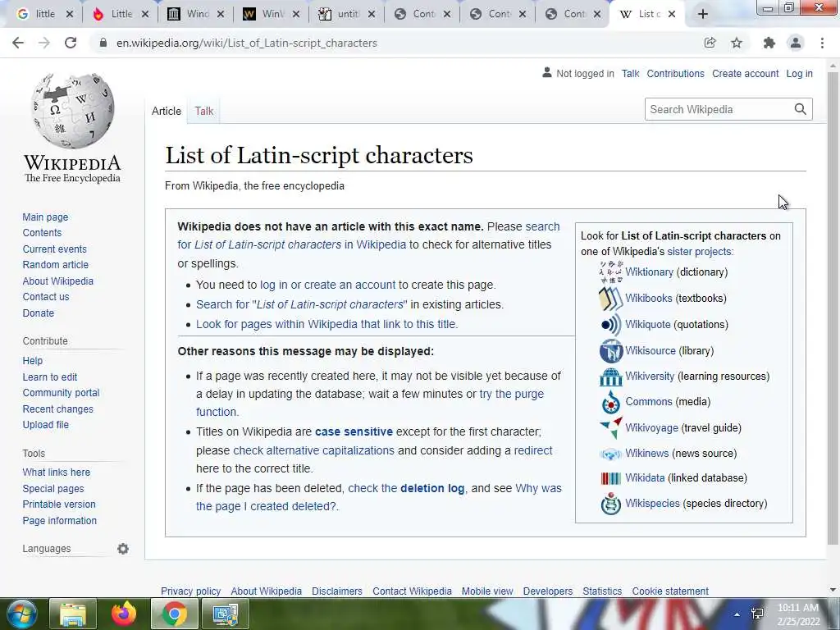Click the Wikivoyage logo icon
Image resolution: width=840 pixels, height=630 pixels.
coord(610,427)
